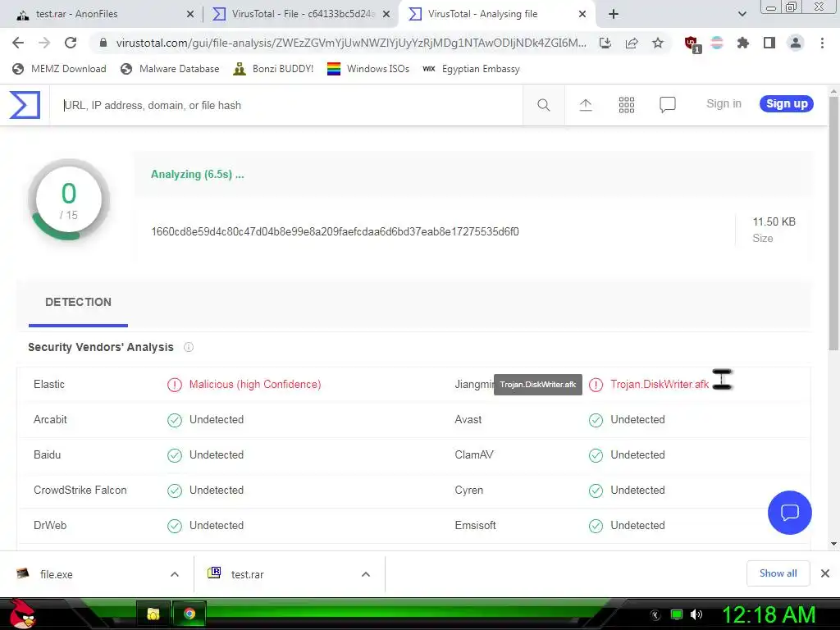Click the URL, IP address, domain search field
840x630 pixels.
click(x=286, y=105)
